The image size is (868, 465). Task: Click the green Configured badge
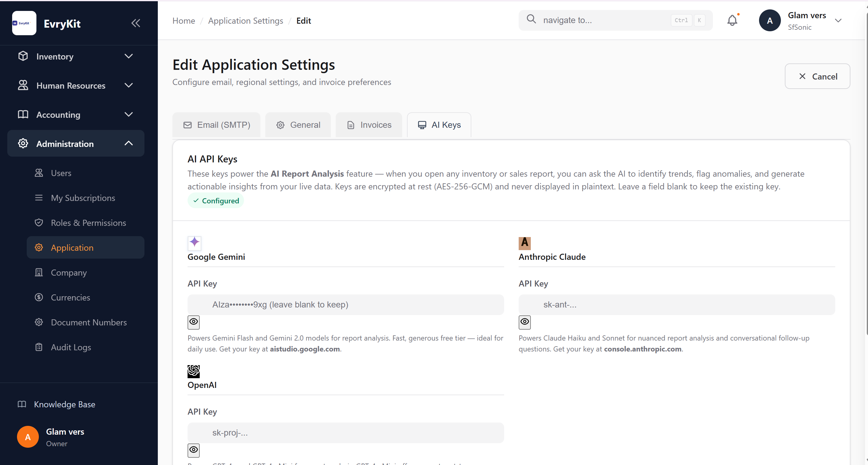216,200
